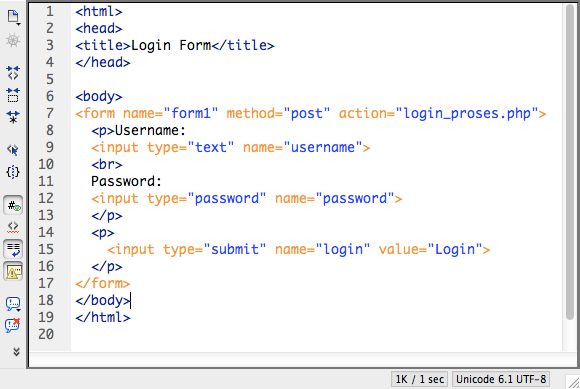Click line number 12 in the gutter
Image resolution: width=580 pixels, height=389 pixels.
pos(46,199)
